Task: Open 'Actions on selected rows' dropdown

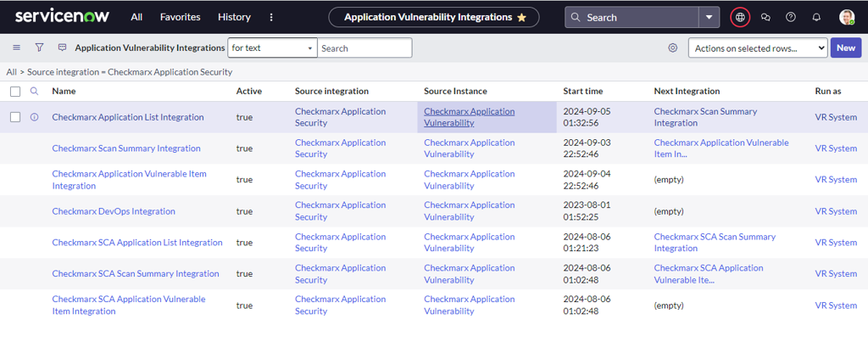Action: click(757, 48)
